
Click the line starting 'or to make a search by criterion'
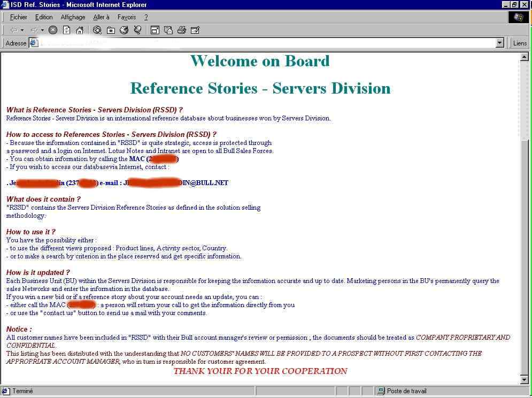(x=124, y=256)
